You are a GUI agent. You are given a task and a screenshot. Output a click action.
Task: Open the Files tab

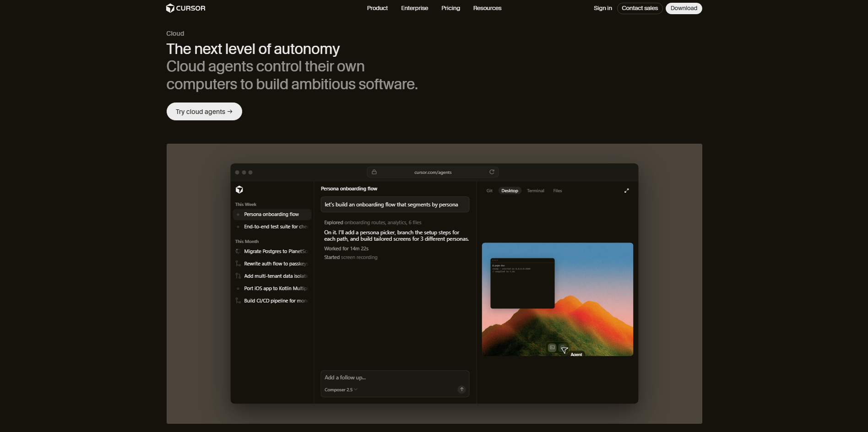558,191
